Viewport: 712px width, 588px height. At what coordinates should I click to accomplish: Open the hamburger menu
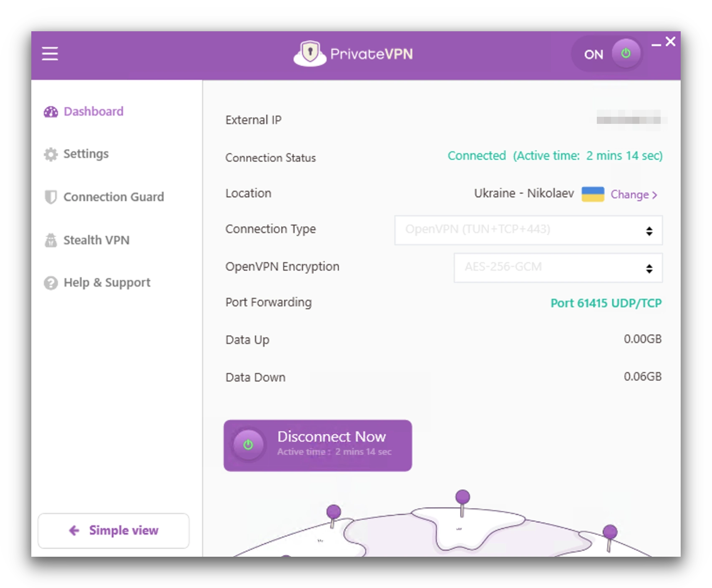point(50,54)
